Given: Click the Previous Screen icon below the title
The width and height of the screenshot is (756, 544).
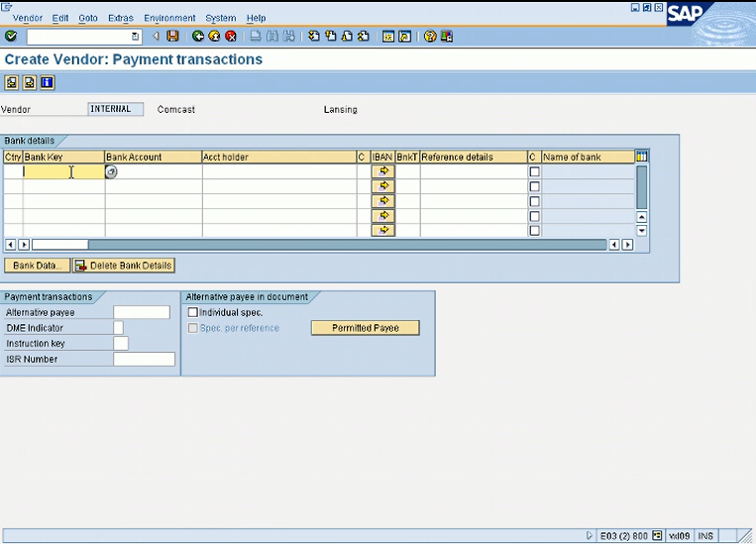Looking at the screenshot, I should [12, 83].
